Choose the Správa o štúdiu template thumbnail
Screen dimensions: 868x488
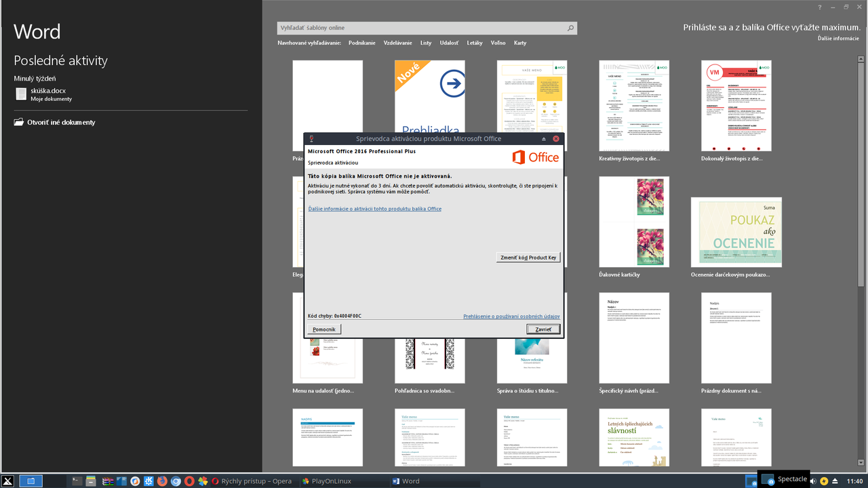tap(532, 360)
